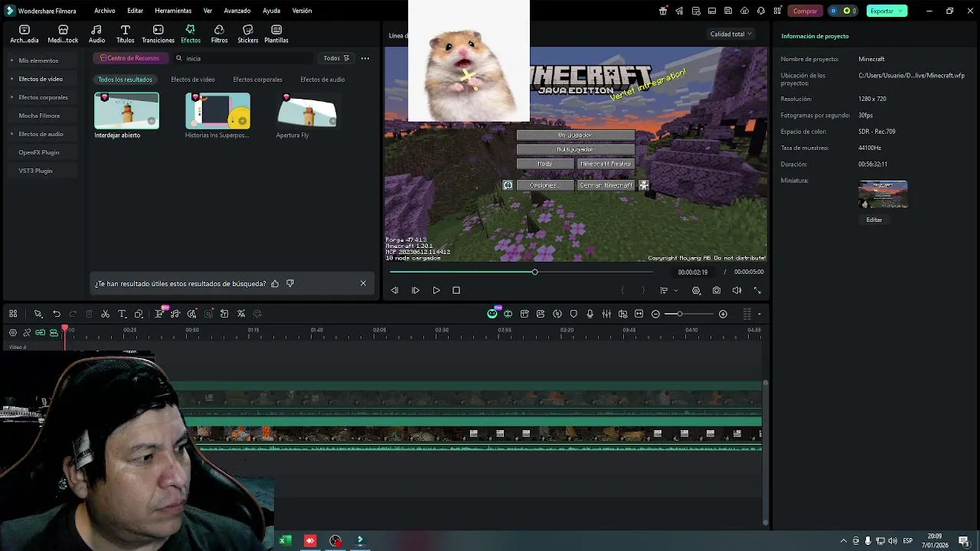Click the Centro de Recursos button
The image size is (980, 551).
coord(129,58)
